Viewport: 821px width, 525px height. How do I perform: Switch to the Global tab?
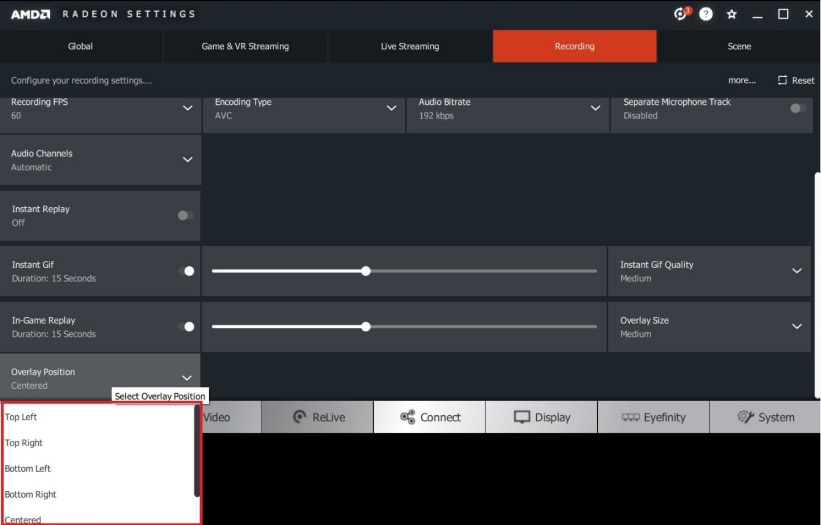80,46
